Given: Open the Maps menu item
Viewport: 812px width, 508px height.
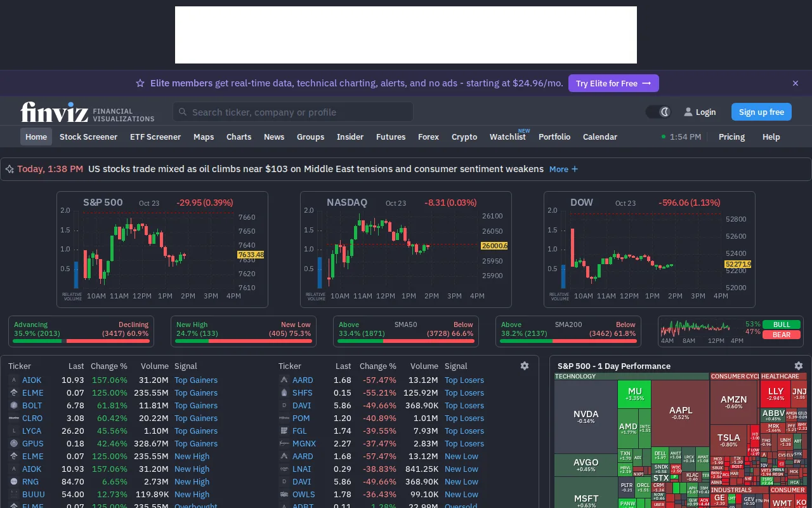Looking at the screenshot, I should click(204, 137).
